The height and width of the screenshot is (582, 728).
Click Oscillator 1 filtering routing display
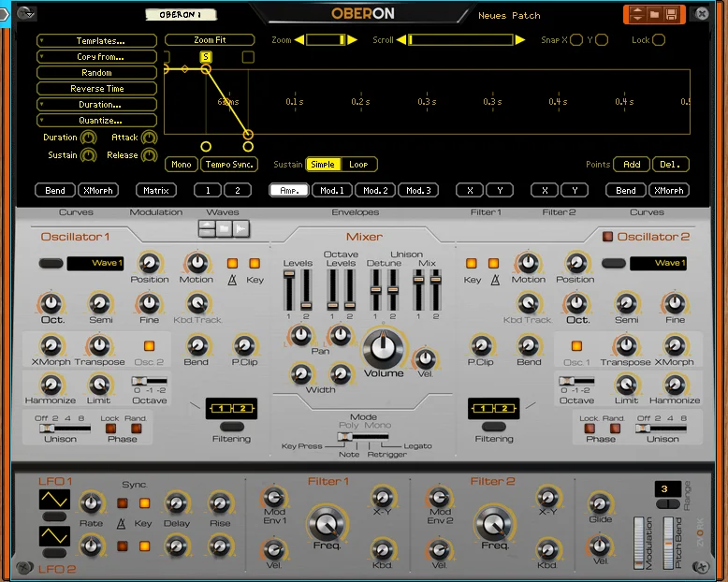click(x=231, y=408)
